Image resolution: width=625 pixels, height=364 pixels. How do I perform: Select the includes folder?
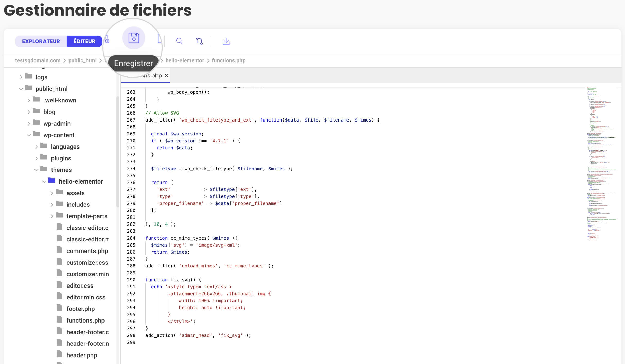78,205
